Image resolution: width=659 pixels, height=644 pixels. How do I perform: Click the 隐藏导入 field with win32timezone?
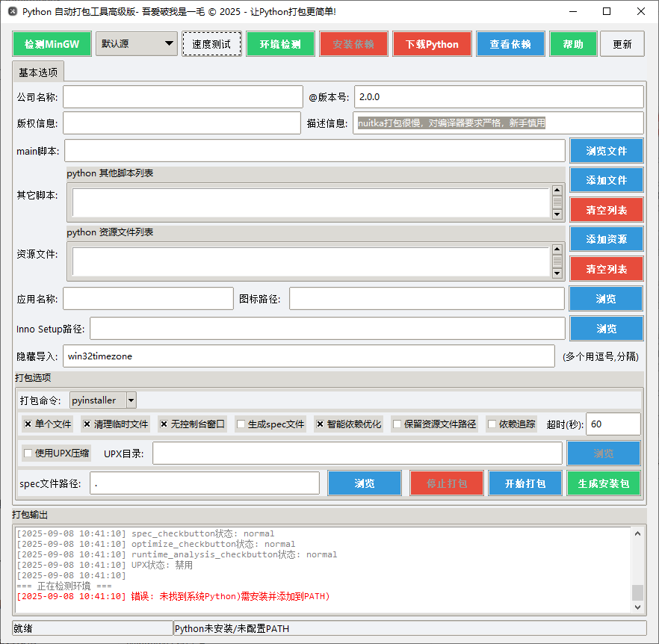(x=309, y=356)
